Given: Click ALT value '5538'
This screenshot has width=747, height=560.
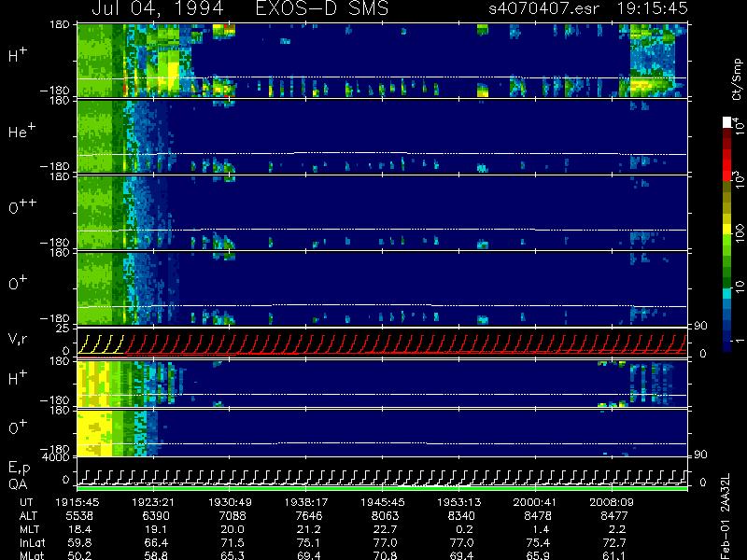Looking at the screenshot, I should click(80, 516).
